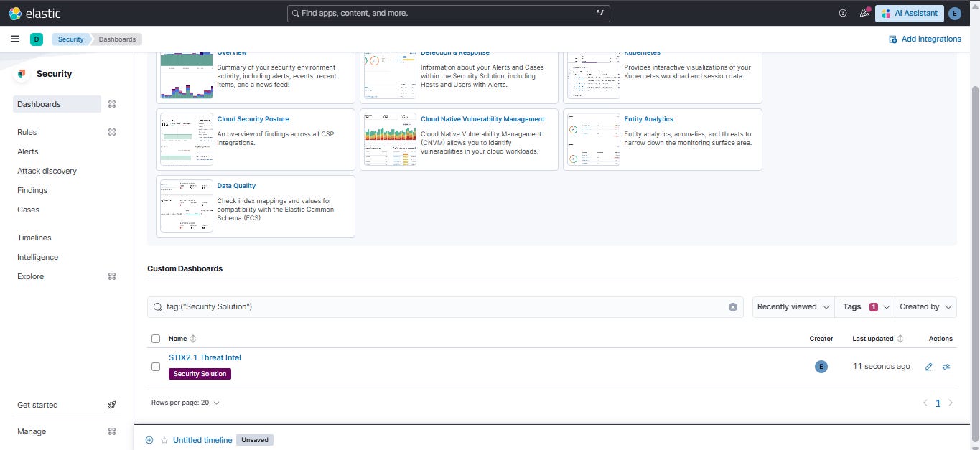Open Dashboards submenu grid icon
The image size is (980, 450).
tap(112, 104)
